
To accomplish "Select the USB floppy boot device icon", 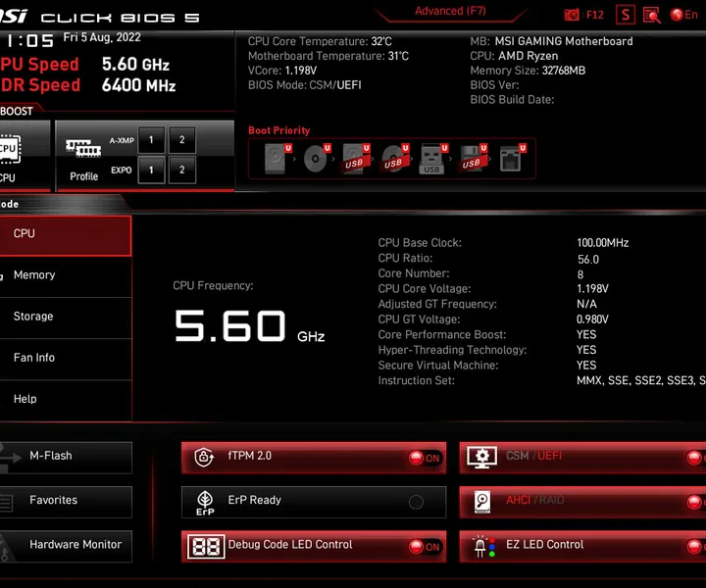I will (x=472, y=159).
